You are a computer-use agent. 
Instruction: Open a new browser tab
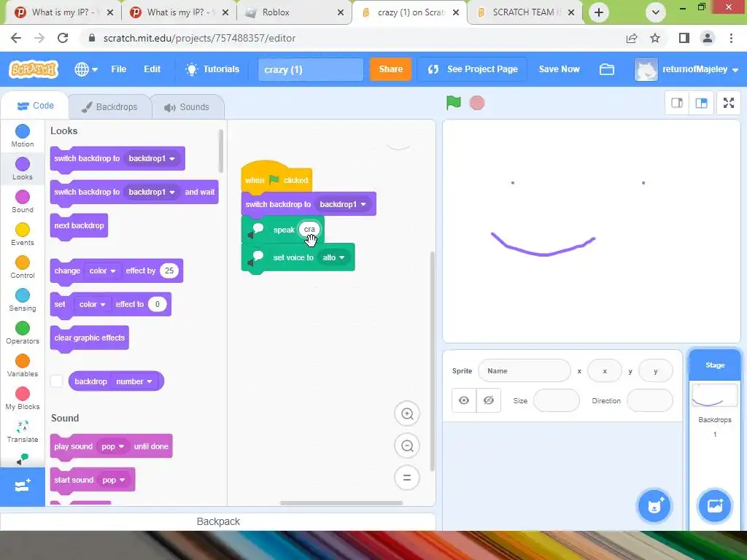(599, 12)
